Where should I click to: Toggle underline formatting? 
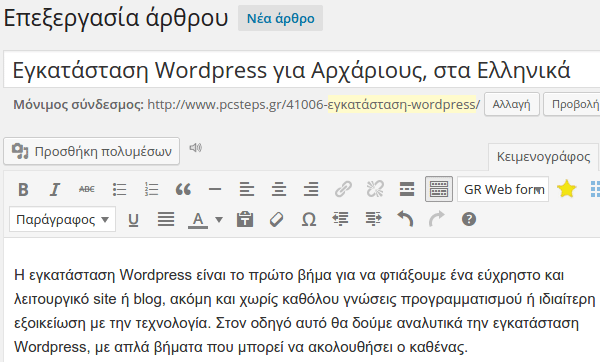point(133,220)
